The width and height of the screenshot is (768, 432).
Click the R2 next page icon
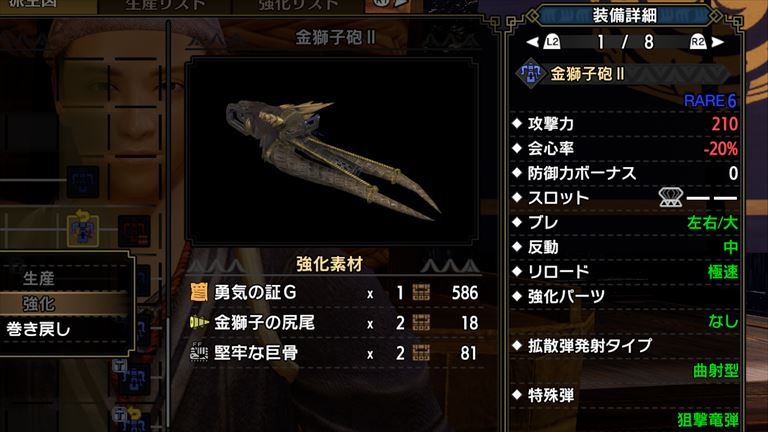point(697,42)
